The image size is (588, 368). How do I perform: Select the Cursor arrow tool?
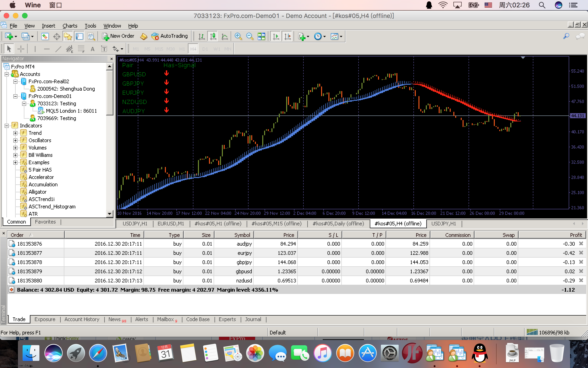(x=9, y=49)
